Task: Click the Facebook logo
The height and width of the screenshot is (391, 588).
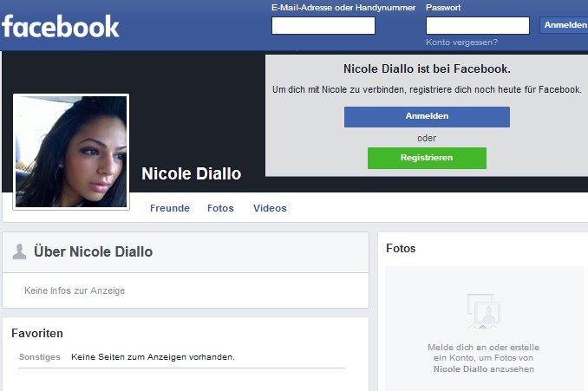Action: click(61, 26)
